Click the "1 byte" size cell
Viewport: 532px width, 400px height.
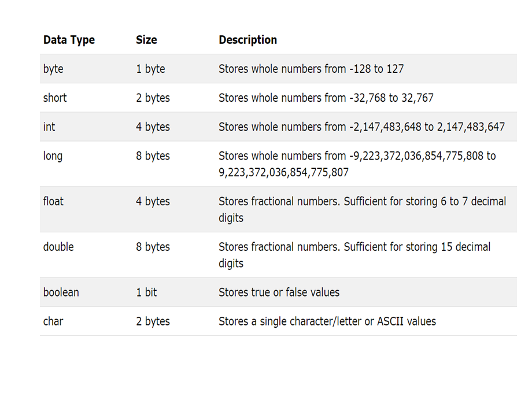tap(150, 69)
